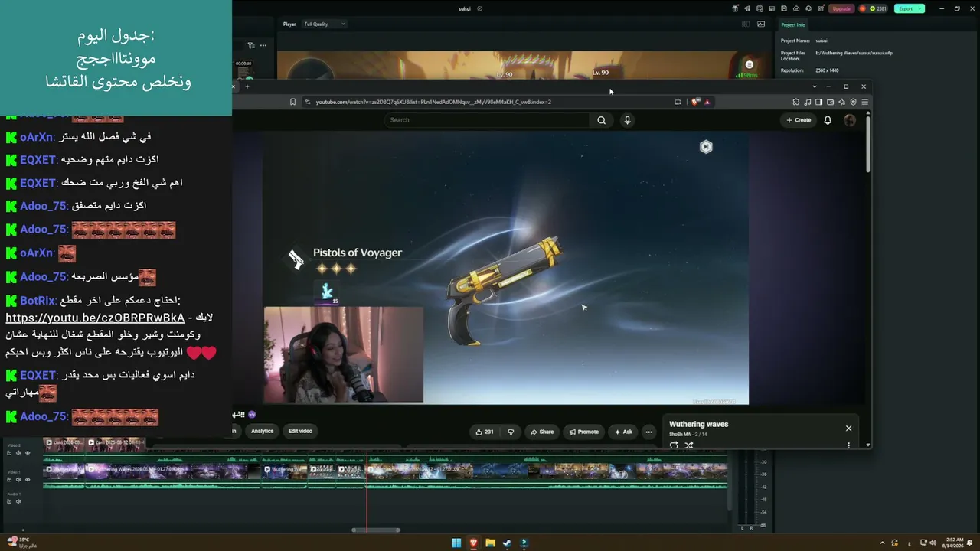Click the YouTube Search field
The width and height of the screenshot is (980, 551).
pyautogui.click(x=487, y=120)
